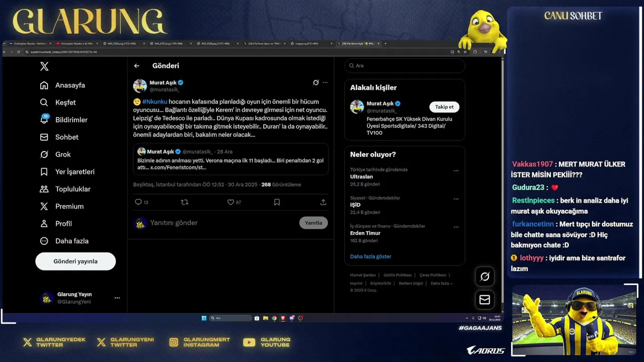Open Discord from the taskbar

click(x=292, y=318)
